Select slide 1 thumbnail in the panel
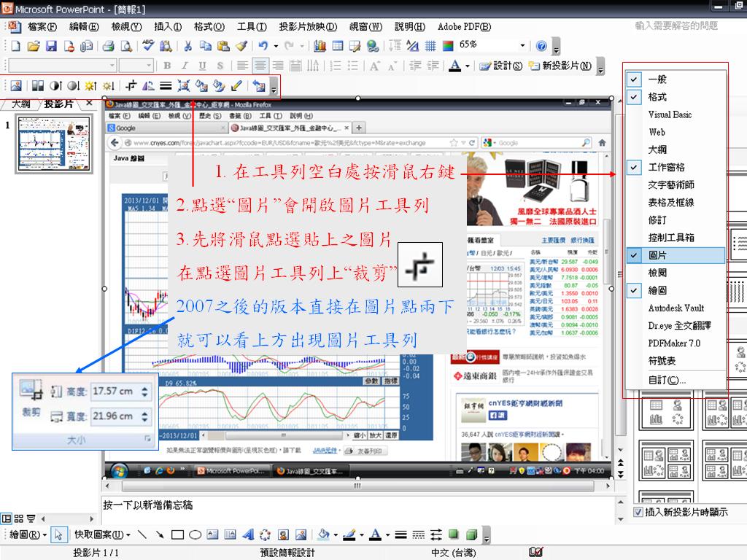The width and height of the screenshot is (747, 560). click(54, 144)
